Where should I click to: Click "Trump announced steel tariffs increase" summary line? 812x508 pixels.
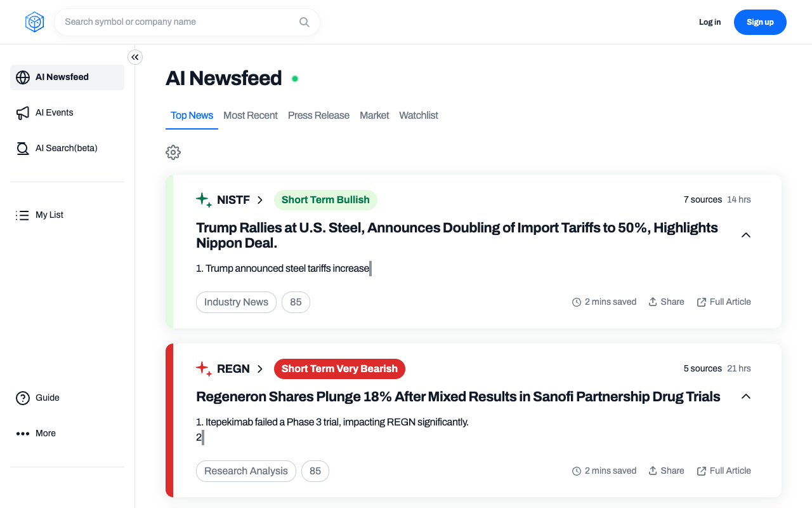(x=283, y=269)
